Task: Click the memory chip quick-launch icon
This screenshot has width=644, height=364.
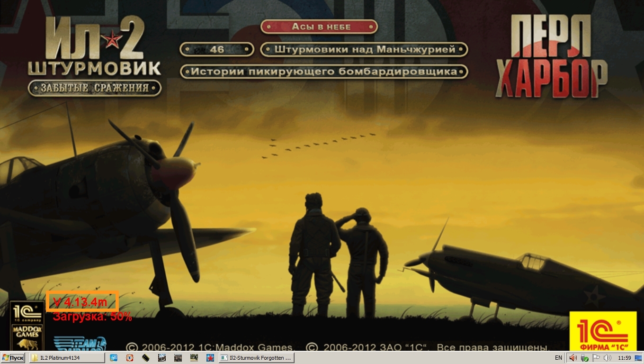Action: (146, 357)
